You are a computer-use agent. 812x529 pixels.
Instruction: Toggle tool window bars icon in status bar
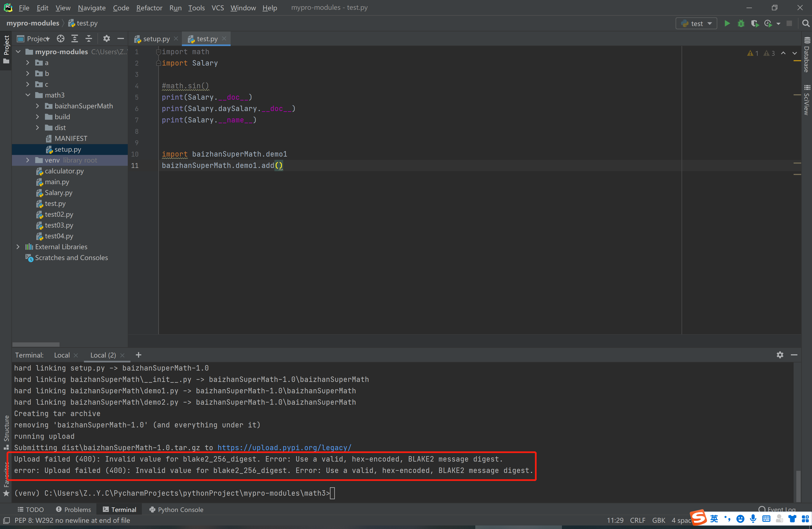pyautogui.click(x=6, y=520)
